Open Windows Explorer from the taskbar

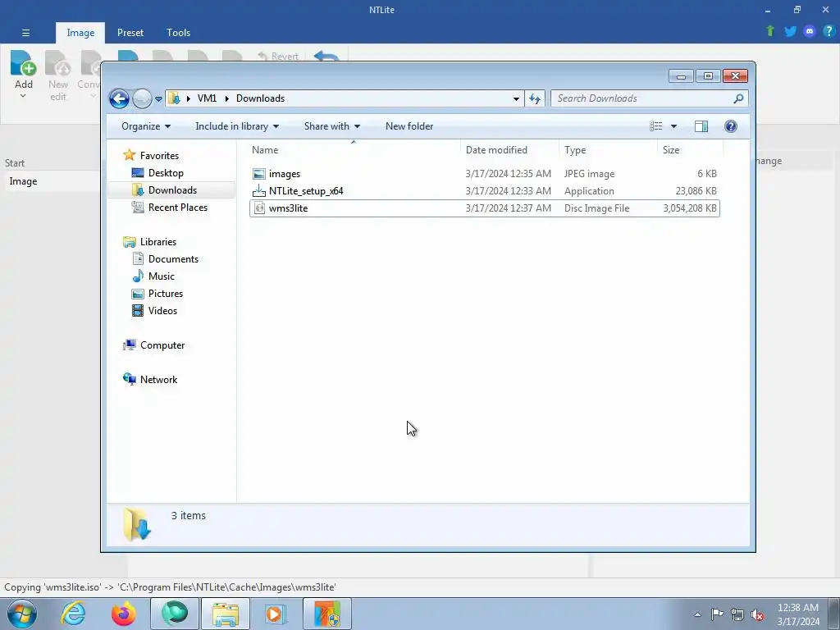(x=225, y=614)
